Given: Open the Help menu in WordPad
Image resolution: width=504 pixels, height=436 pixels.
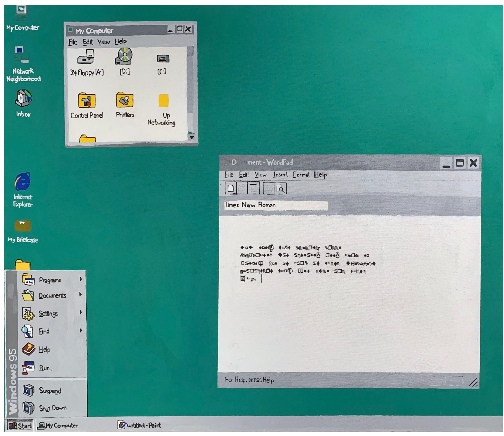Looking at the screenshot, I should tap(321, 174).
